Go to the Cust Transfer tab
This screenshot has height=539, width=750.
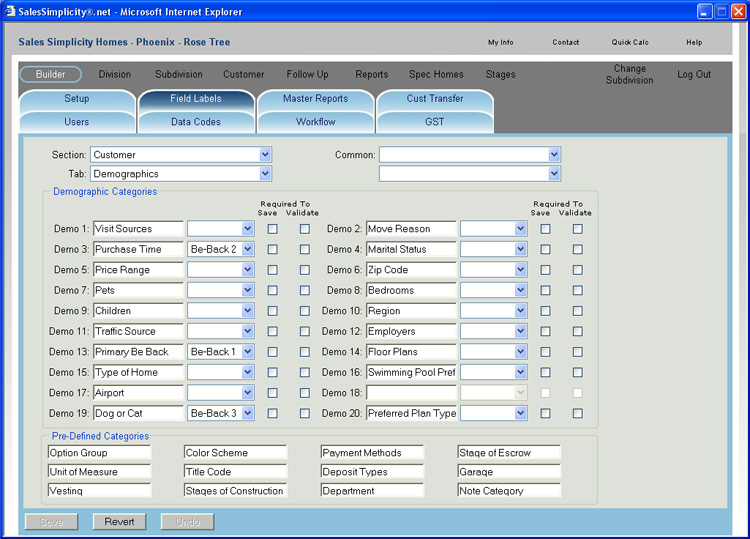[434, 99]
